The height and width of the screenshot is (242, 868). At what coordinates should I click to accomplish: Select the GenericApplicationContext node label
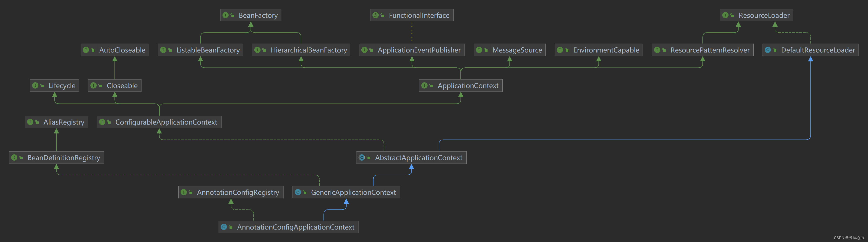(353, 192)
